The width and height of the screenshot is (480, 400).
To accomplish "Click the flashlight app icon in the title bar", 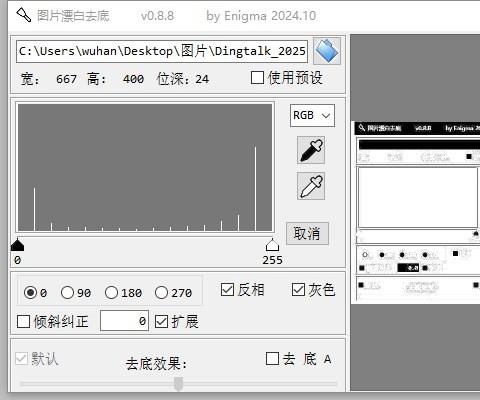I will pyautogui.click(x=24, y=15).
